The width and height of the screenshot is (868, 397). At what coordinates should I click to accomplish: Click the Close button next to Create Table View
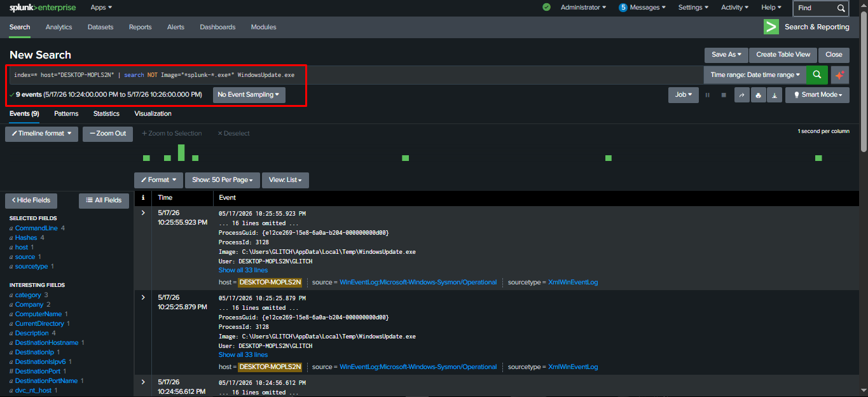pyautogui.click(x=834, y=55)
